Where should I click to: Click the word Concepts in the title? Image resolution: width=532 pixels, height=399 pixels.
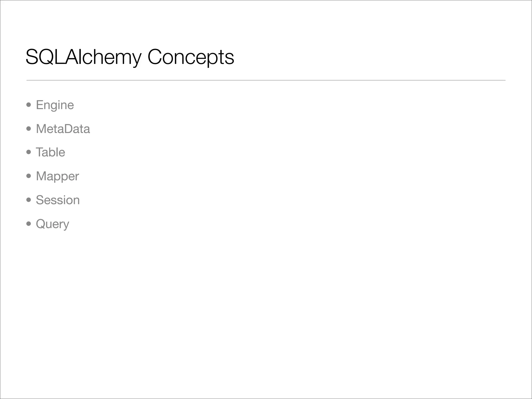click(x=191, y=57)
